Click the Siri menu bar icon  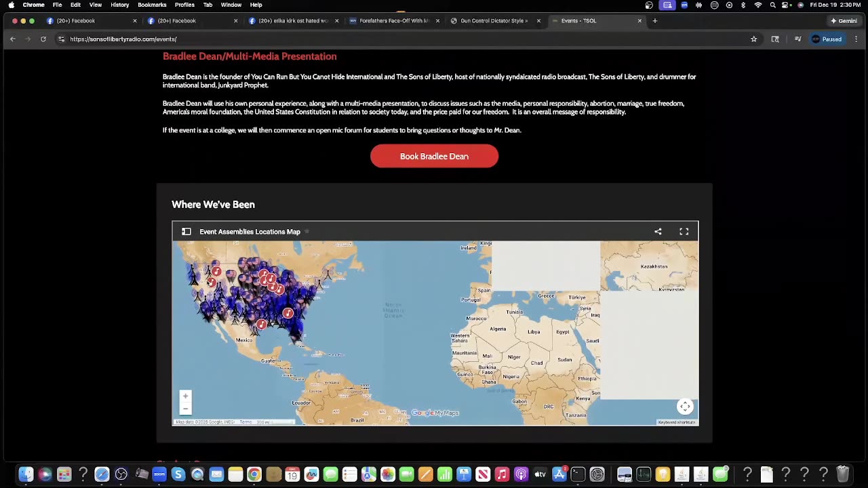pos(801,5)
